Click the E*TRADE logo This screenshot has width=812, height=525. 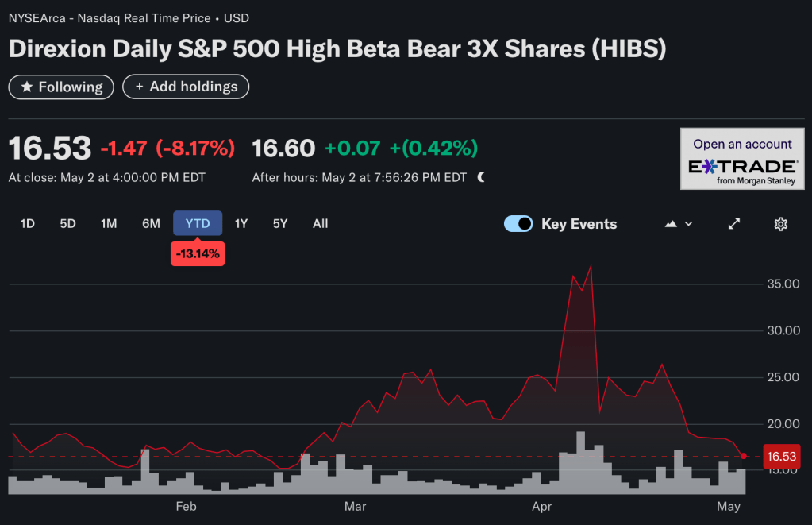[x=742, y=167]
